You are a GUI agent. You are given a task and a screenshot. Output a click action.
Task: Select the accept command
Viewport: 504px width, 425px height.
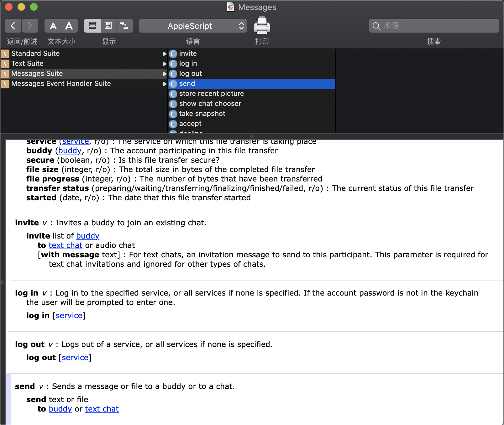[x=252, y=124]
